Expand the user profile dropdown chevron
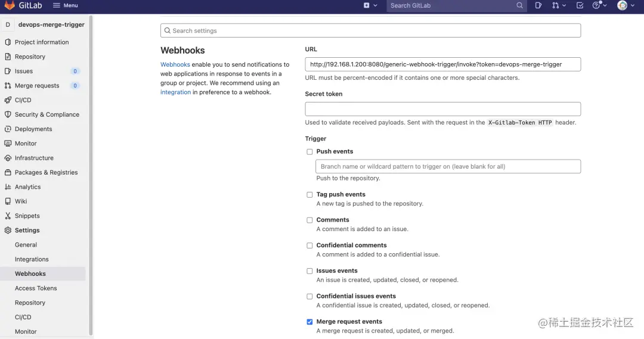 tap(632, 5)
